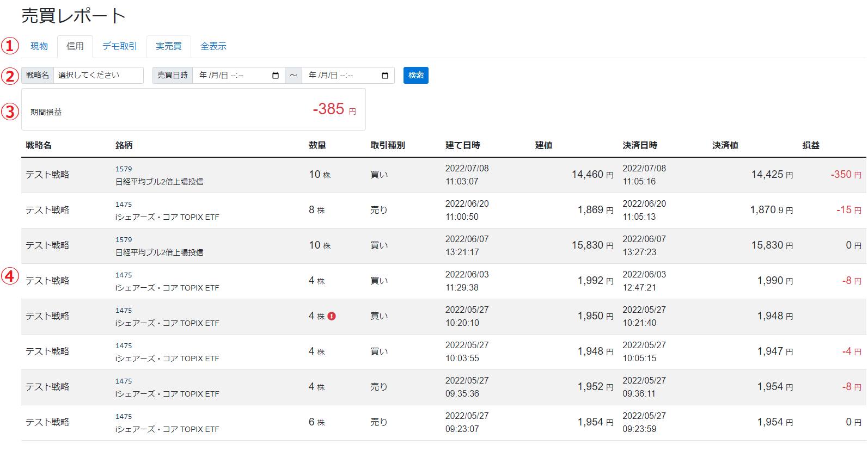868x457 pixels.
Task: Click the 銘柄 column header
Action: [124, 145]
